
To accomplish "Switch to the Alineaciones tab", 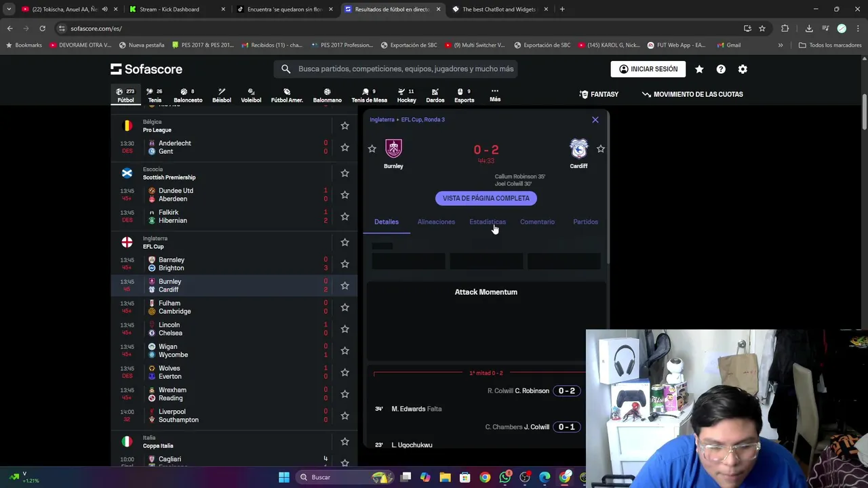I will (x=436, y=222).
